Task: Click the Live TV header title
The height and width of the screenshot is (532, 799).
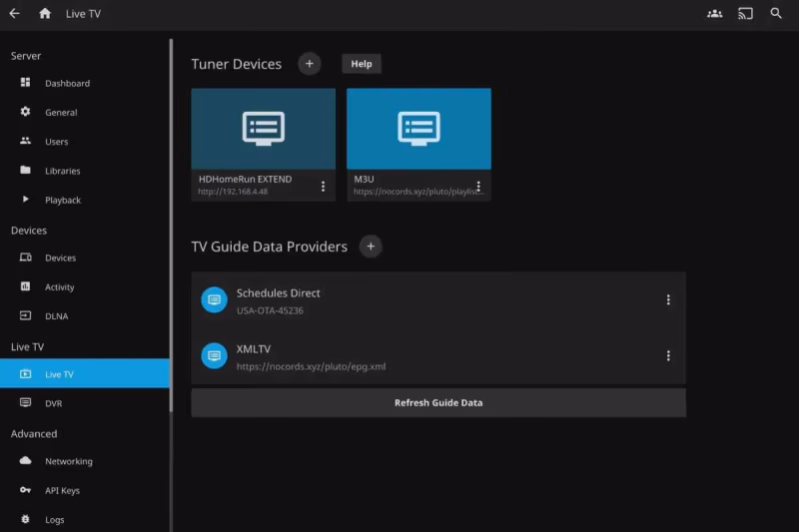Action: (x=83, y=14)
